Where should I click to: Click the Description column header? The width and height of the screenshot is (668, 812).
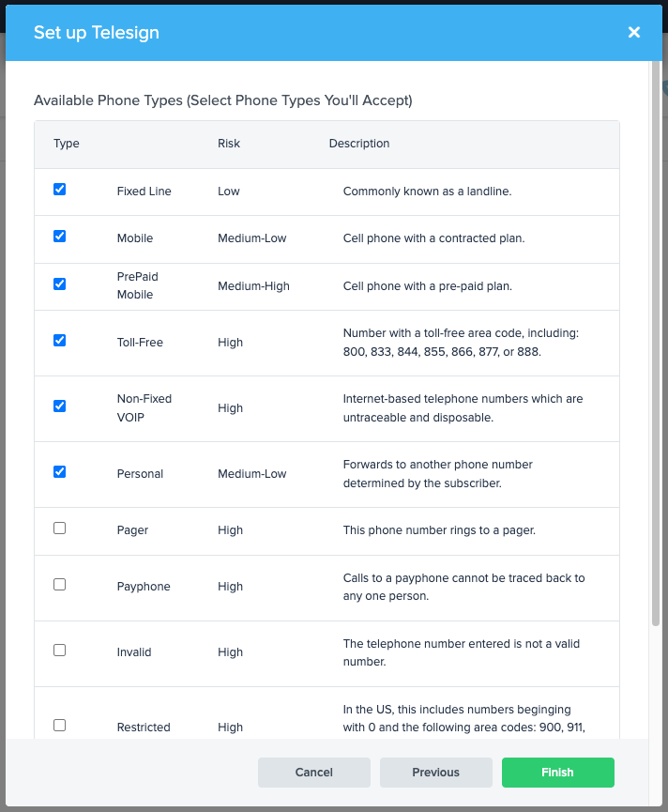click(x=359, y=144)
